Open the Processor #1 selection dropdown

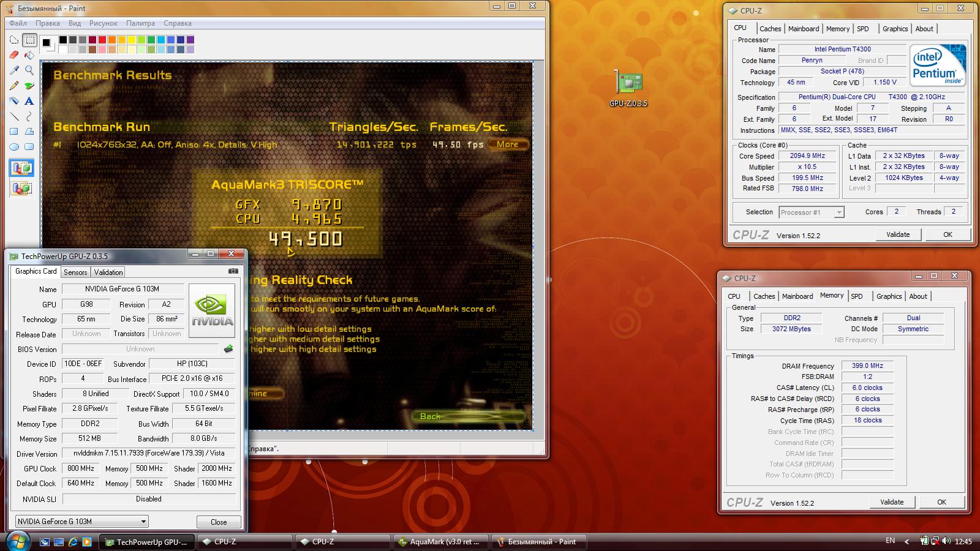tap(812, 212)
